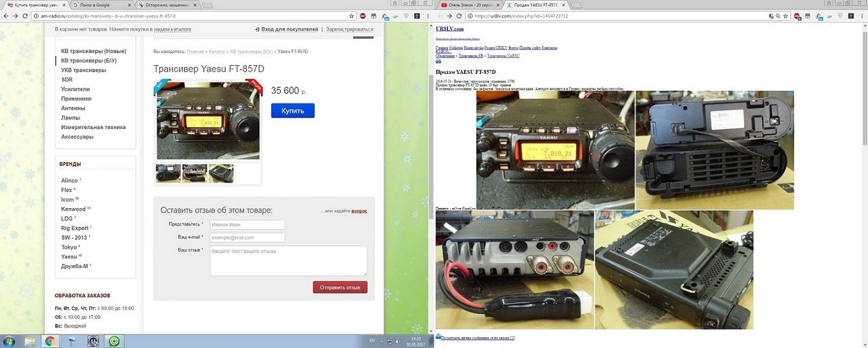
Task: Open the 'УКВ трансиверы' category
Action: [x=84, y=70]
